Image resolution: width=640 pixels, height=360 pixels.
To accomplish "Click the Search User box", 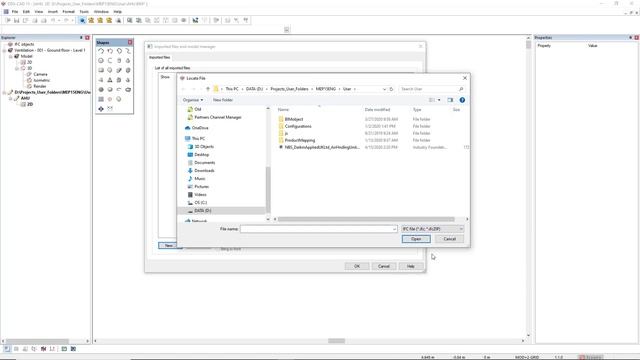I will click(x=432, y=89).
